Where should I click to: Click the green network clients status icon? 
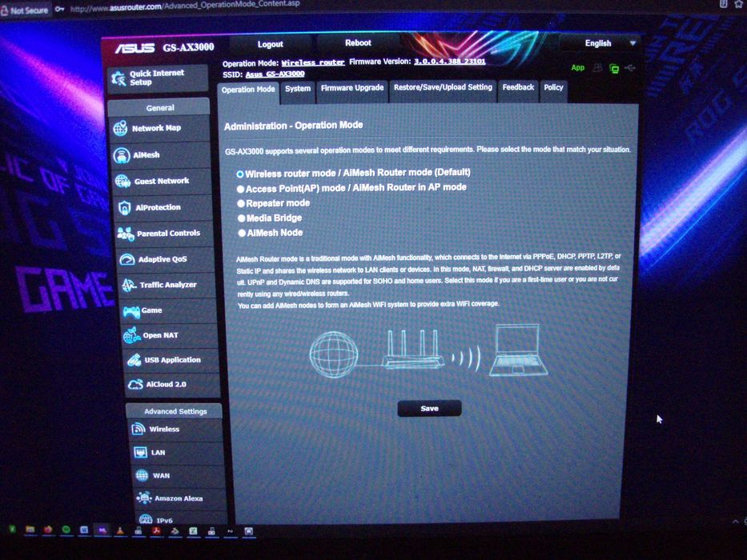pos(614,69)
